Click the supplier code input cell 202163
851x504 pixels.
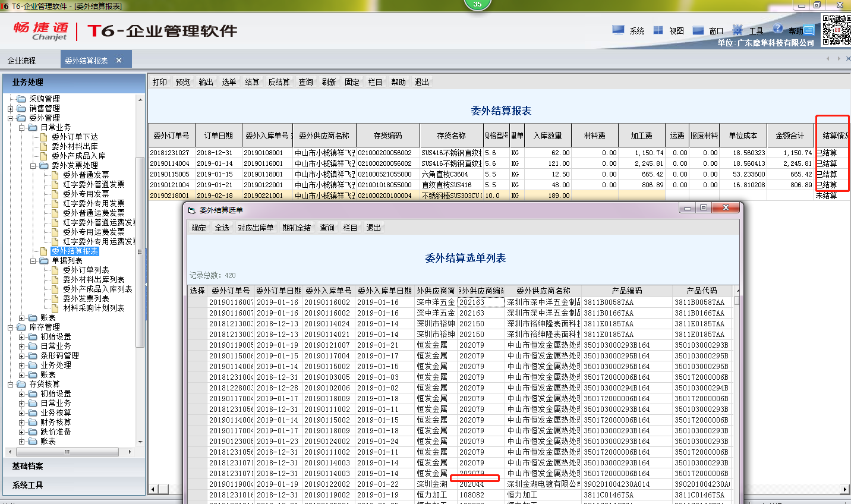tap(481, 302)
